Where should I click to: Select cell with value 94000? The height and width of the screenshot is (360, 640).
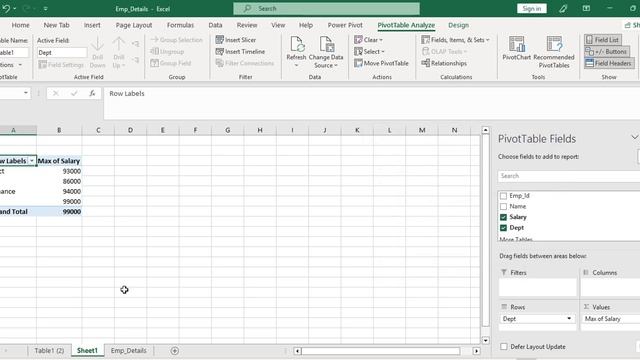pyautogui.click(x=59, y=191)
